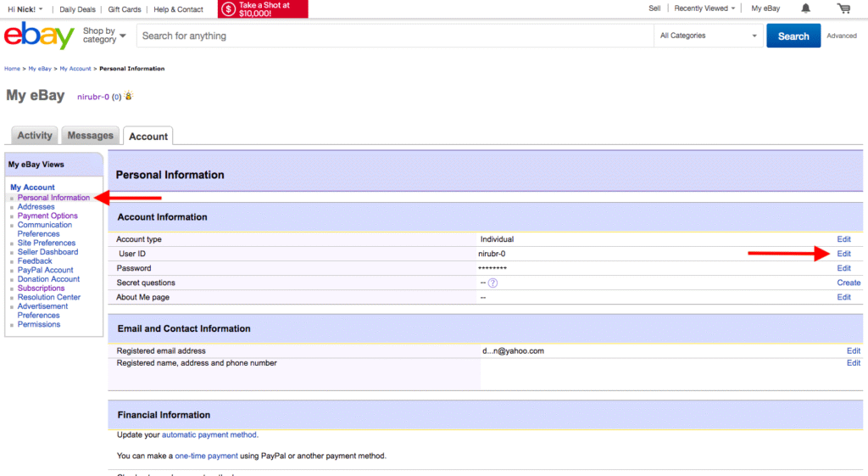The width and height of the screenshot is (868, 476).
Task: Click Edit next to User ID
Action: tap(843, 254)
